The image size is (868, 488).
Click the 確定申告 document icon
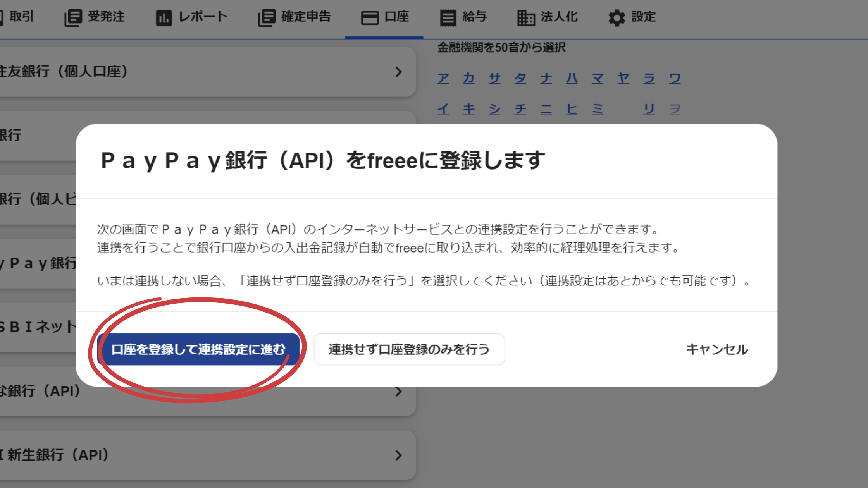pos(267,17)
